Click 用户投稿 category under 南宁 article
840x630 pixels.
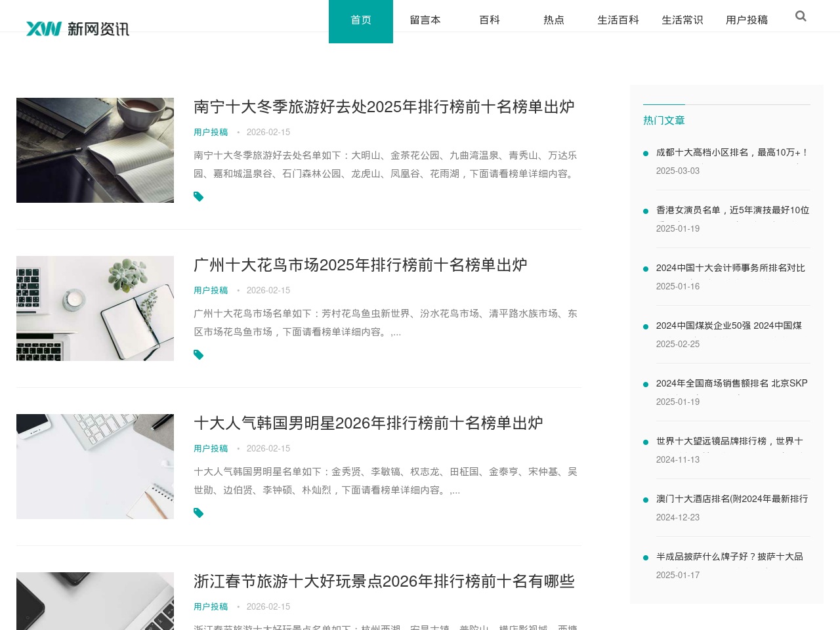(211, 133)
